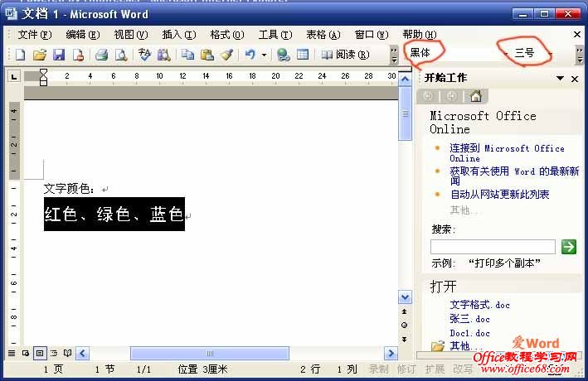The image size is (588, 381).
Task: Switch to Outline view button
Action: coord(54,354)
